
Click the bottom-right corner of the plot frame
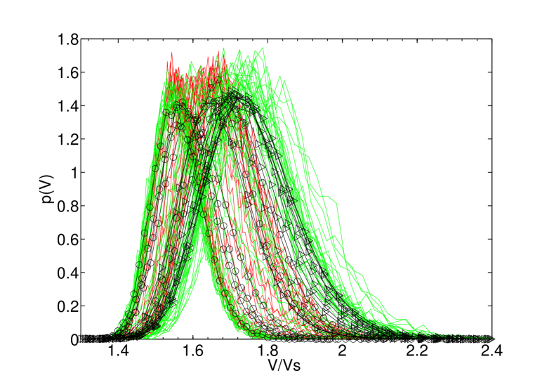click(492, 338)
